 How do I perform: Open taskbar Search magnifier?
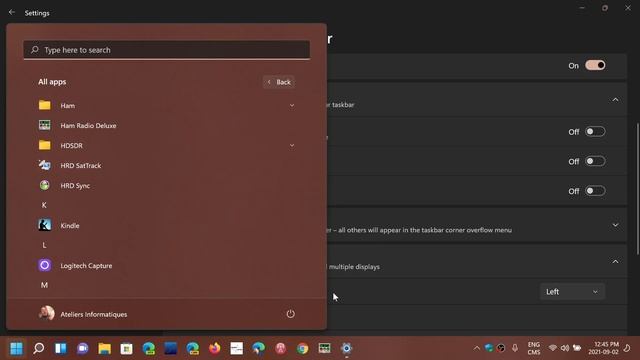[39, 348]
